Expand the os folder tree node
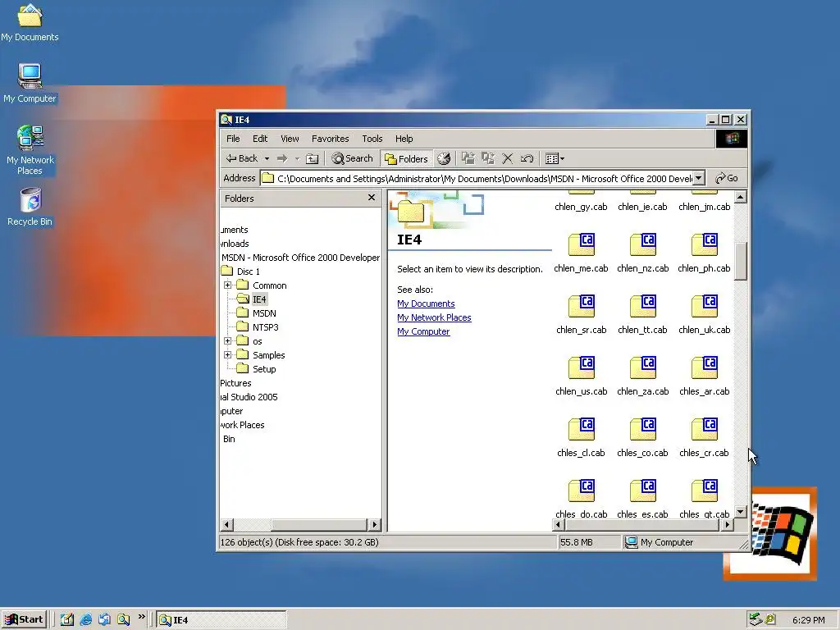The image size is (840, 630). point(228,340)
